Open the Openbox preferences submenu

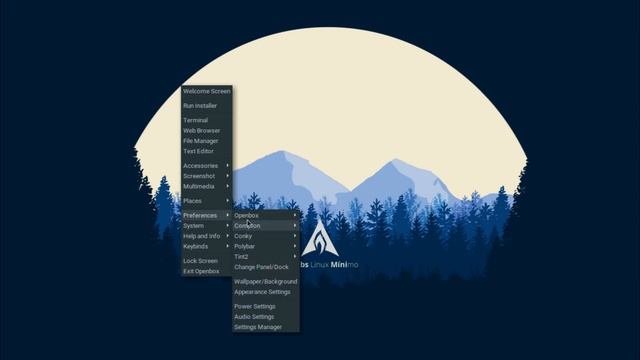click(x=266, y=216)
